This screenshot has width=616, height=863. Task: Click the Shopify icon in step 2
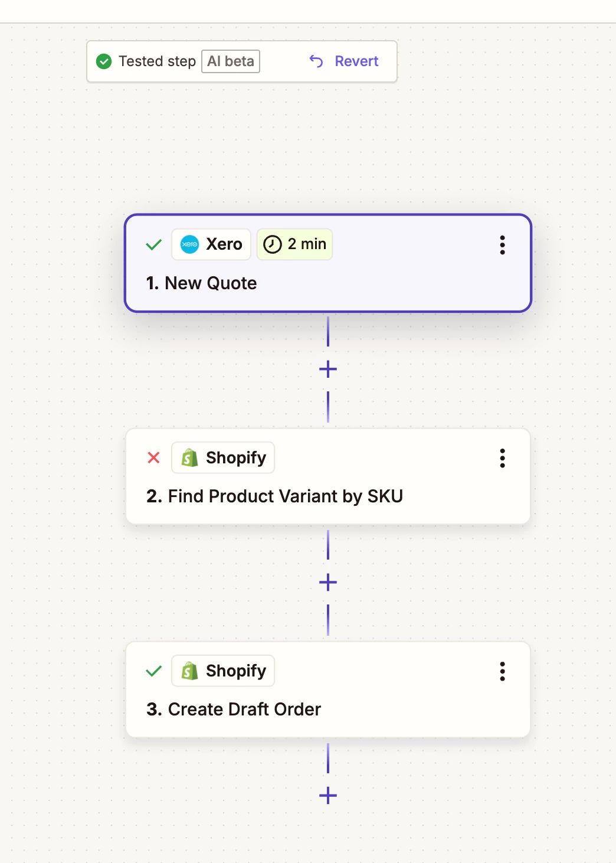point(189,457)
